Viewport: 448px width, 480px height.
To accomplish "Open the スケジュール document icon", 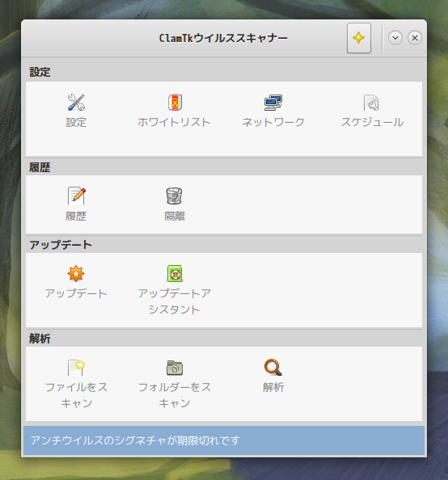I will point(372,103).
